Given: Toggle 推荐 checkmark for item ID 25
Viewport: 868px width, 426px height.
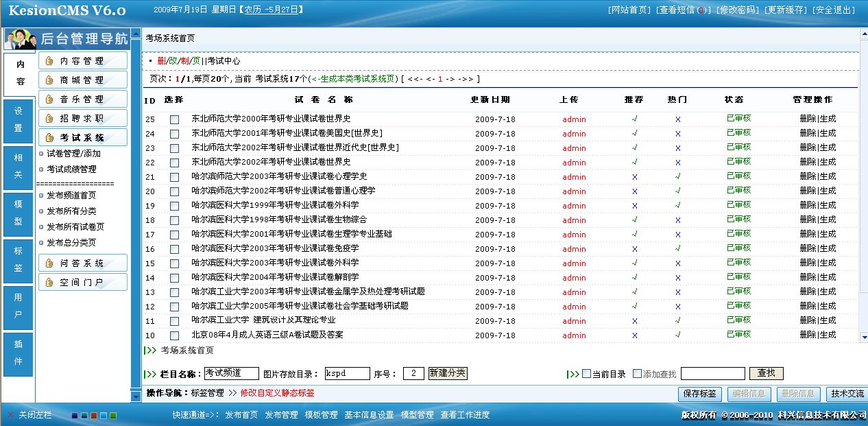Looking at the screenshot, I should [x=634, y=119].
